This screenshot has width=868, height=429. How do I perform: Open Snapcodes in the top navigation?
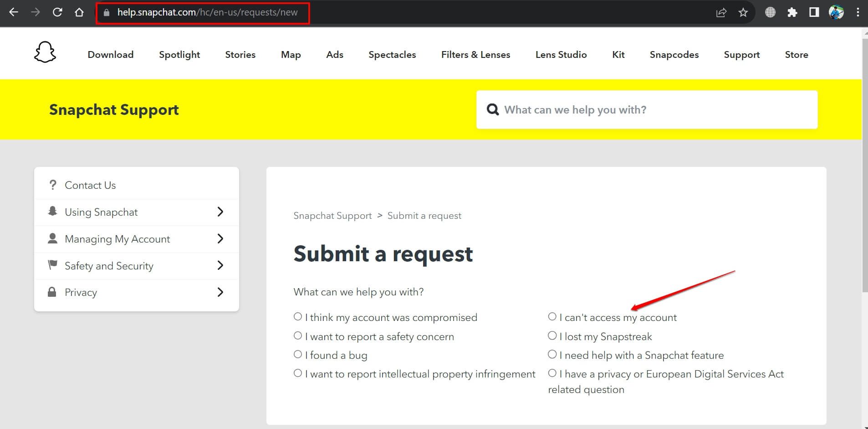pos(674,55)
